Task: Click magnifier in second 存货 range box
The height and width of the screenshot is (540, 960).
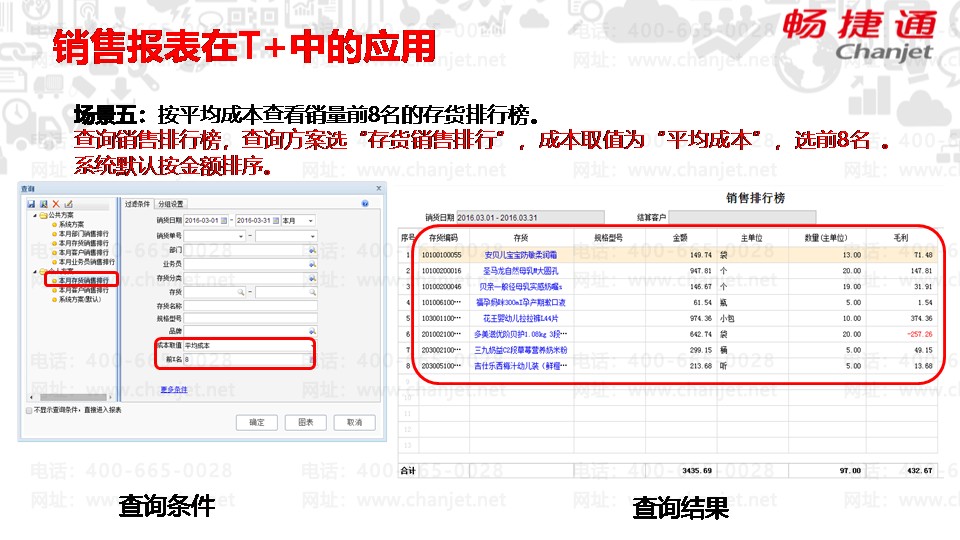Action: click(x=312, y=292)
